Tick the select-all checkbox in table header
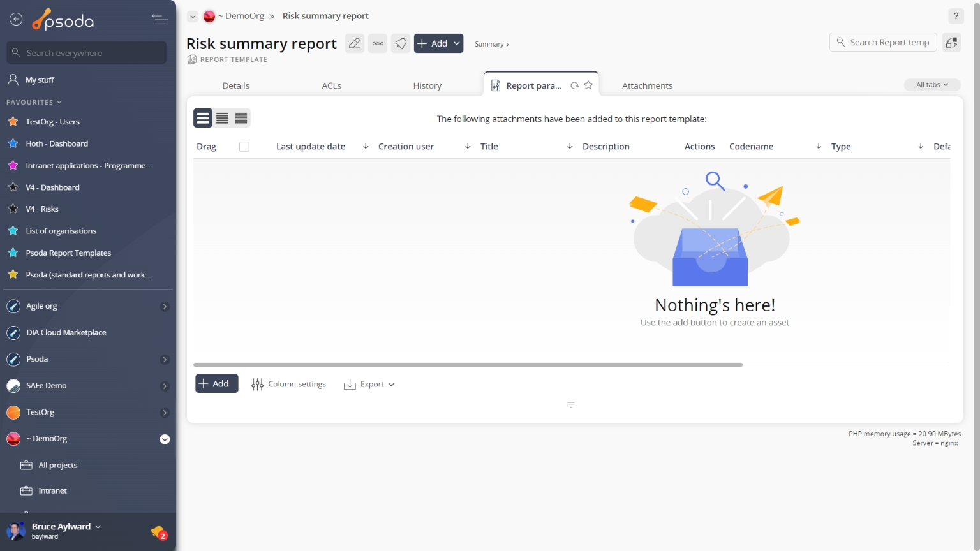 [x=244, y=147]
